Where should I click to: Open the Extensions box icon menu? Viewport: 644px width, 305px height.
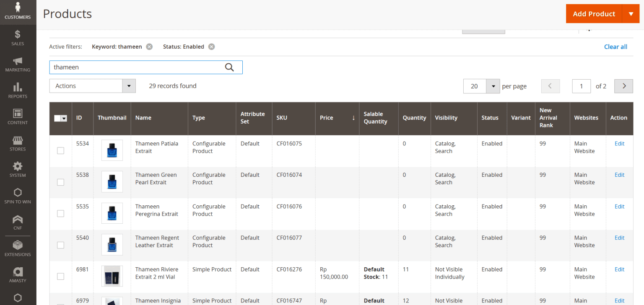(18, 249)
